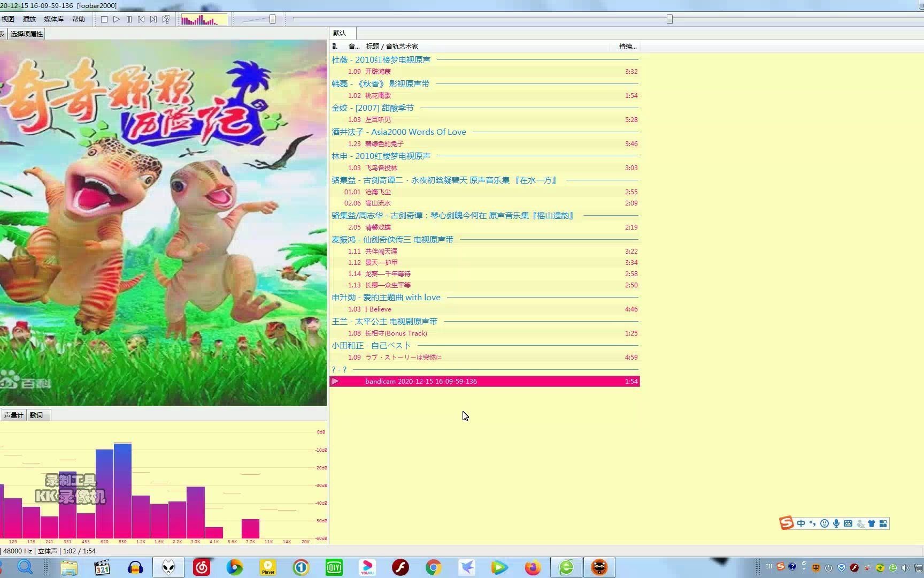Click the 48000 Hz status bar entry
This screenshot has height=578, width=924.
click(x=17, y=551)
